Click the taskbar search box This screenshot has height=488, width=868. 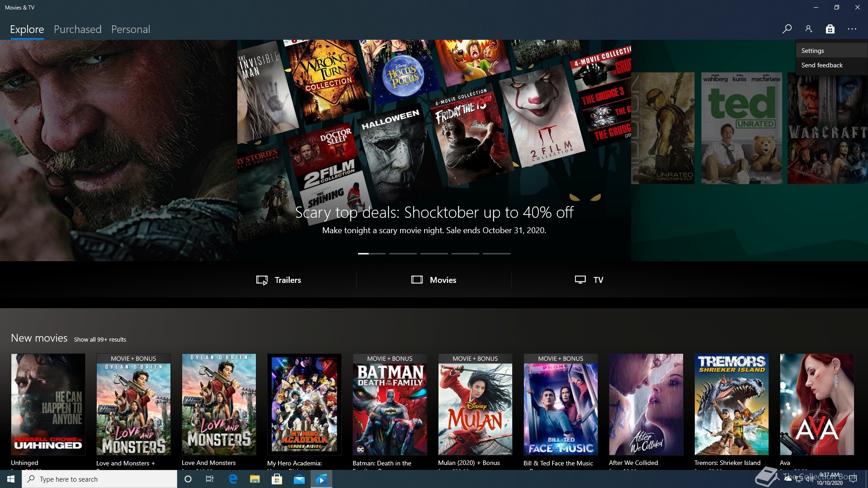click(99, 479)
